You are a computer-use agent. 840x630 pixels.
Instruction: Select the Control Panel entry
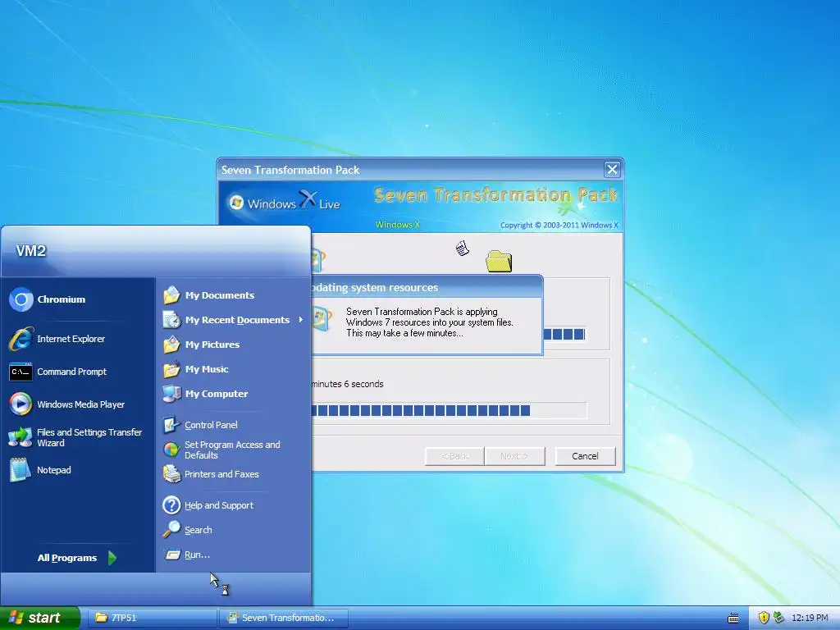pyautogui.click(x=211, y=425)
